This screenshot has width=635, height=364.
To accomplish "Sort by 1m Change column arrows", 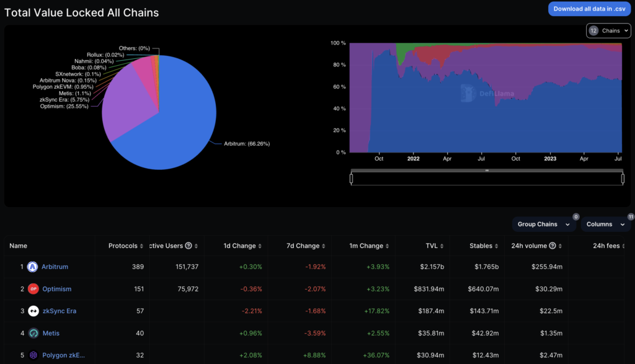I will tap(387, 246).
